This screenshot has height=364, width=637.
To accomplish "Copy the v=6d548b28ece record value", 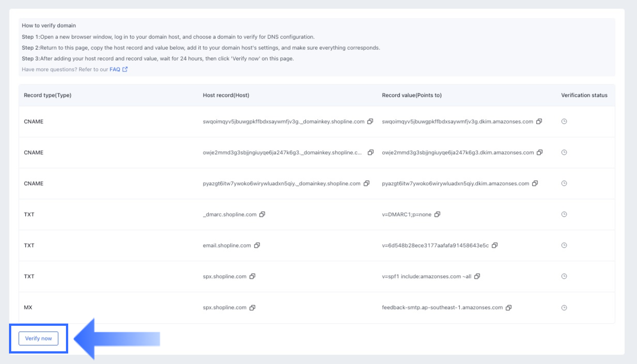I will click(495, 245).
